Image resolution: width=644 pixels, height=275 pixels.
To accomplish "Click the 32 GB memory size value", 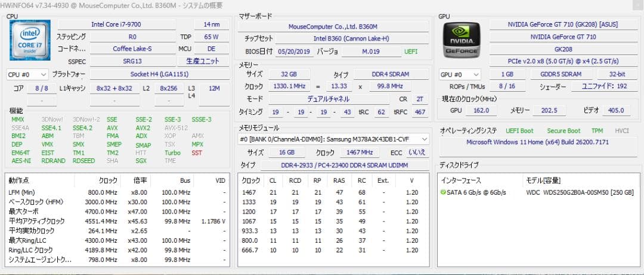I will (289, 74).
